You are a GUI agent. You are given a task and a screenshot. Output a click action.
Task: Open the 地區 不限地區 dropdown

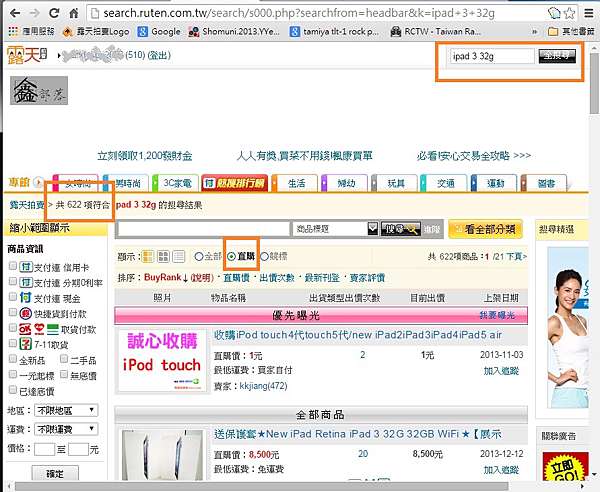coord(66,411)
